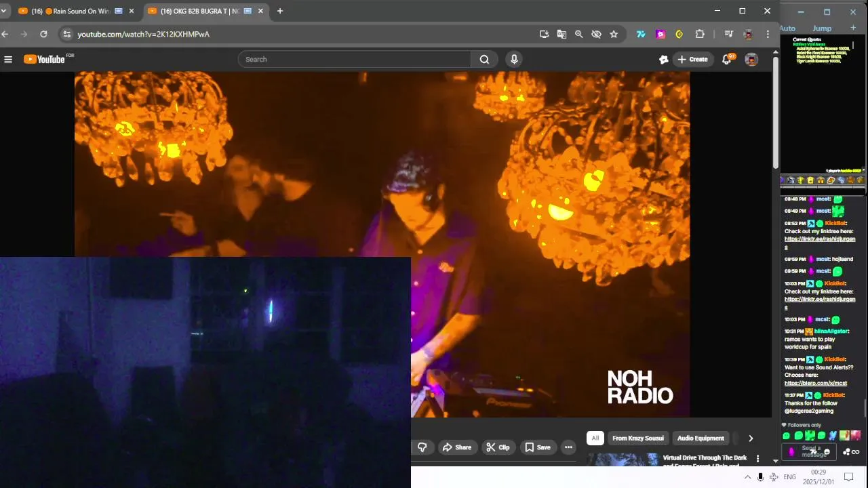
Task: Start voice search with microphone icon
Action: [514, 60]
